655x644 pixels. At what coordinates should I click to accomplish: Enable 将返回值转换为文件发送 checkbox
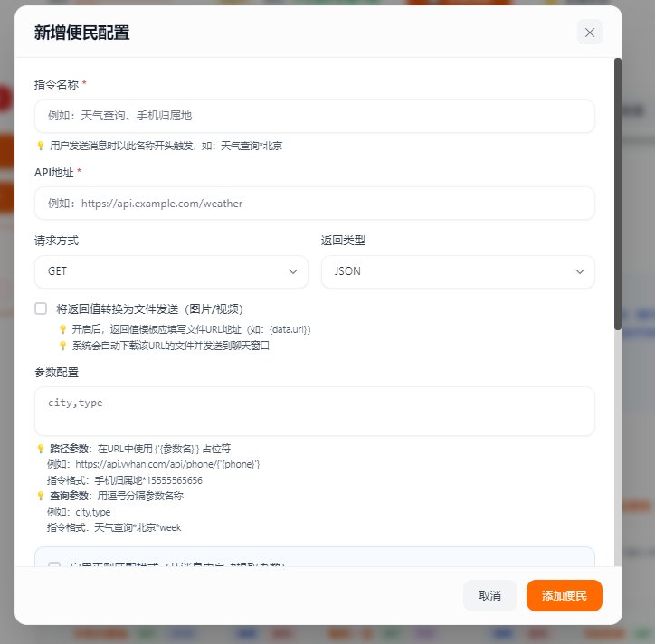(41, 308)
